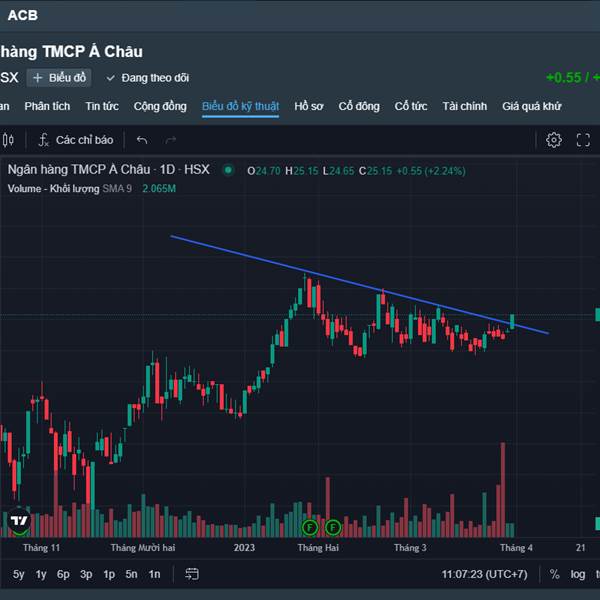This screenshot has width=600, height=600.
Task: Open the candlestick chart style selector
Action: (8, 140)
